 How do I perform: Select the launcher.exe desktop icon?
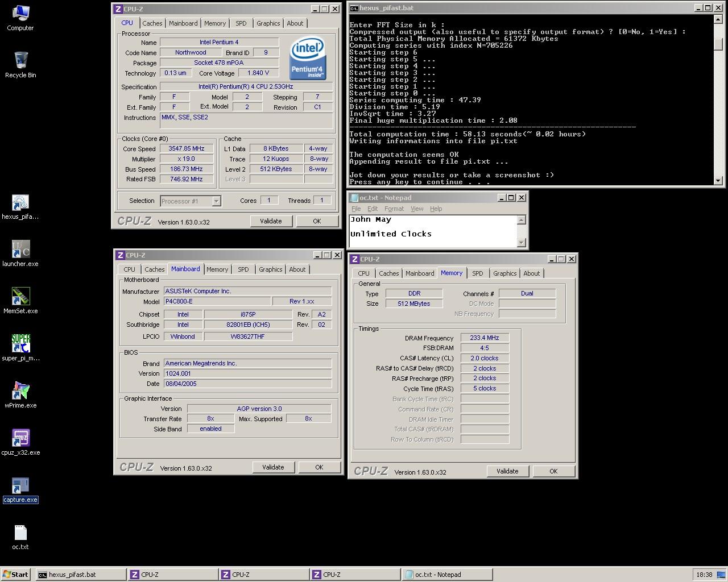click(20, 254)
